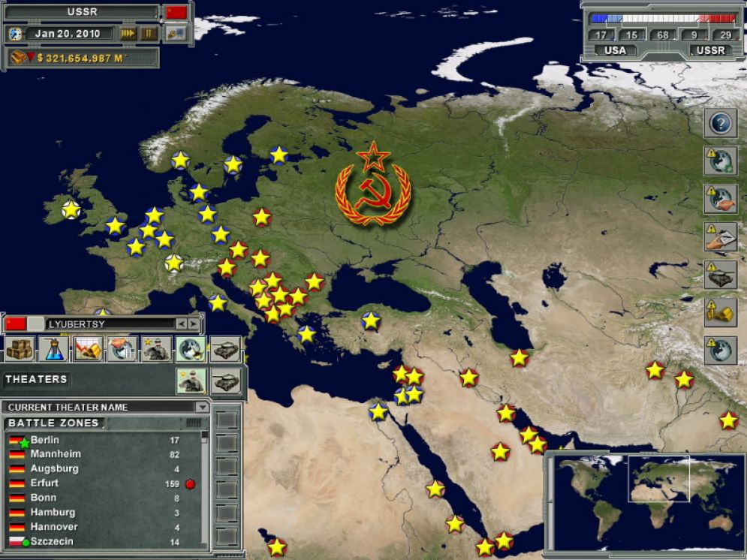Click the USSR button in influence panel

click(x=710, y=50)
